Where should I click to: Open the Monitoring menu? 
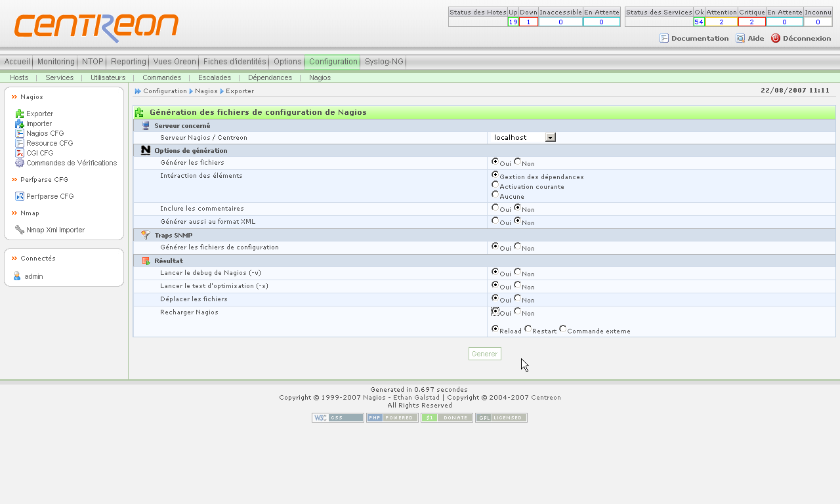tap(56, 62)
